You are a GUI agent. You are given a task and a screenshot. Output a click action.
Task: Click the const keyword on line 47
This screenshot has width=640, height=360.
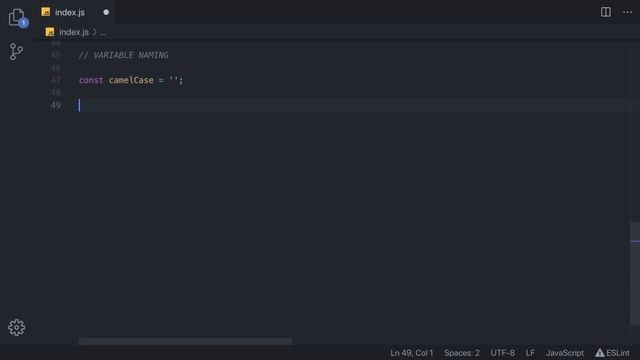click(x=91, y=80)
